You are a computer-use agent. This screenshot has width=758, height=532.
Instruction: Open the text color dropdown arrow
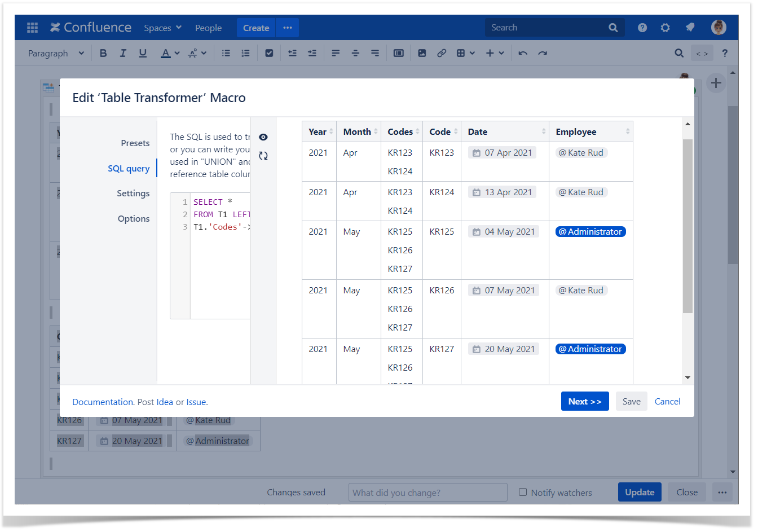(x=177, y=53)
